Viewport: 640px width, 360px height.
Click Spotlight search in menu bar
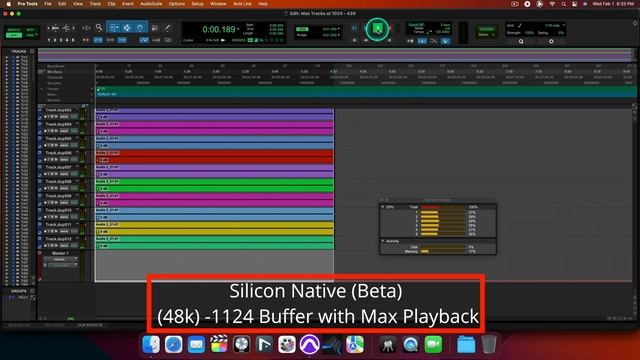[564, 4]
